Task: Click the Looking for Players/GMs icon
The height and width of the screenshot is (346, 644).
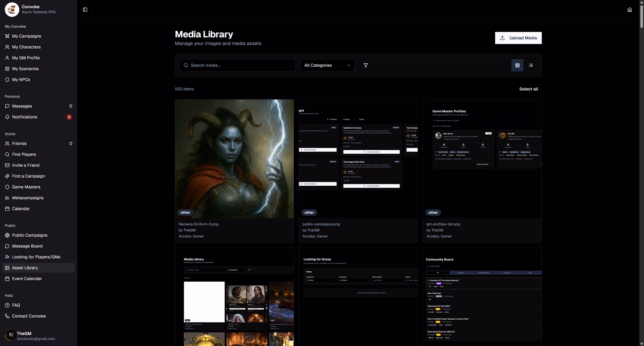Action: click(x=7, y=257)
